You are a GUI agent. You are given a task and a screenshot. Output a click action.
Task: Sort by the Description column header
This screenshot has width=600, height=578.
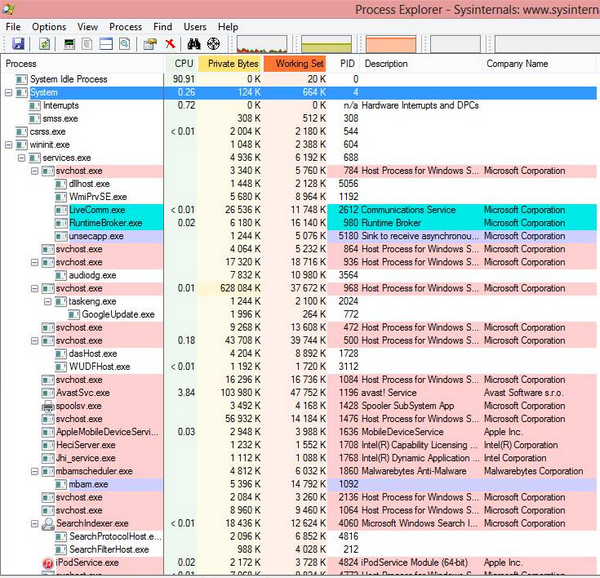click(421, 64)
